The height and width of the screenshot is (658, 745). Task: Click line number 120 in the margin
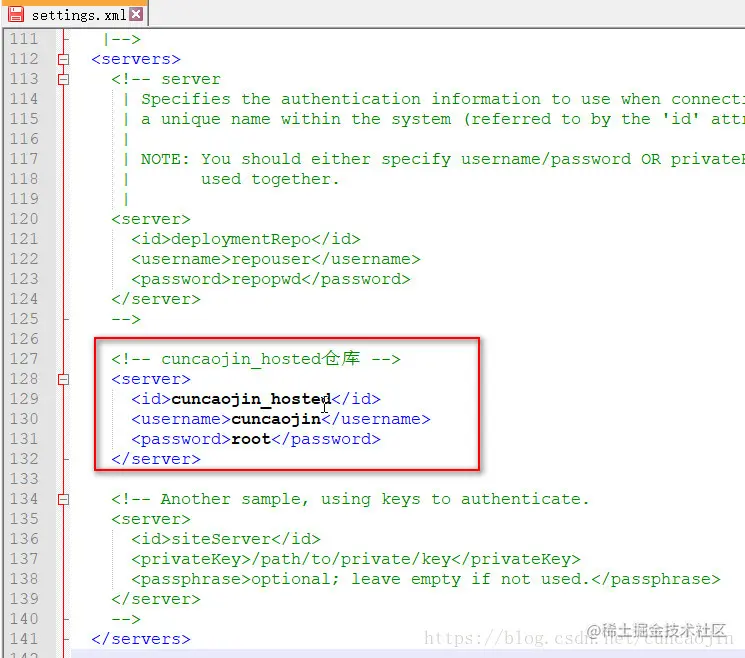[24, 219]
